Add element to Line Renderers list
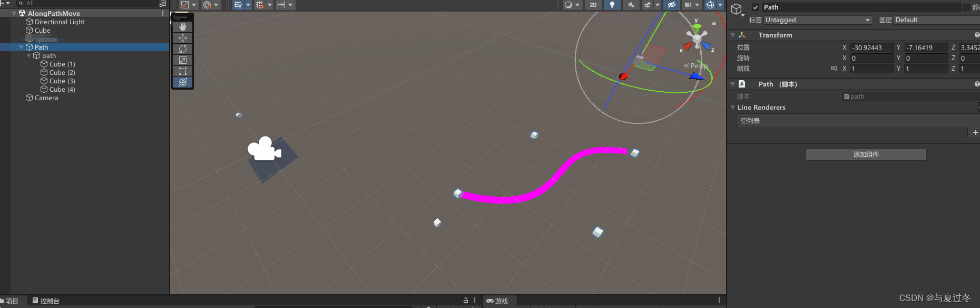Viewport: 980px width, 308px height. pyautogui.click(x=975, y=132)
